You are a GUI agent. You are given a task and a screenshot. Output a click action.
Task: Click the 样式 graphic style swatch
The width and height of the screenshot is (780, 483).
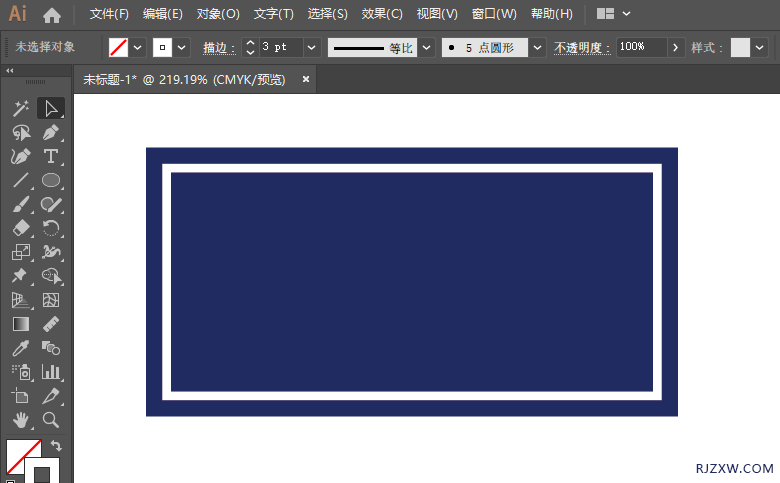[740, 48]
